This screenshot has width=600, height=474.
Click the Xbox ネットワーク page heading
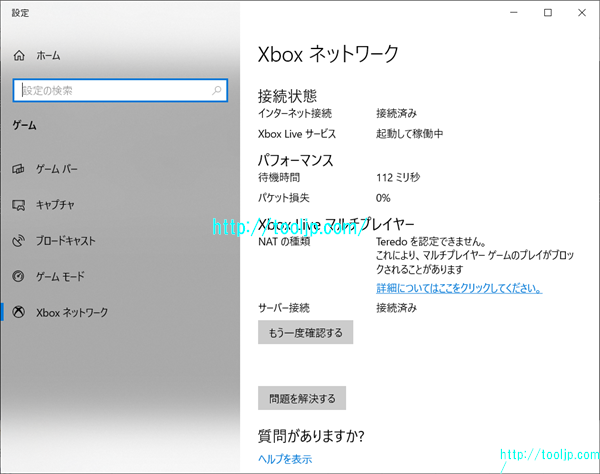(328, 54)
